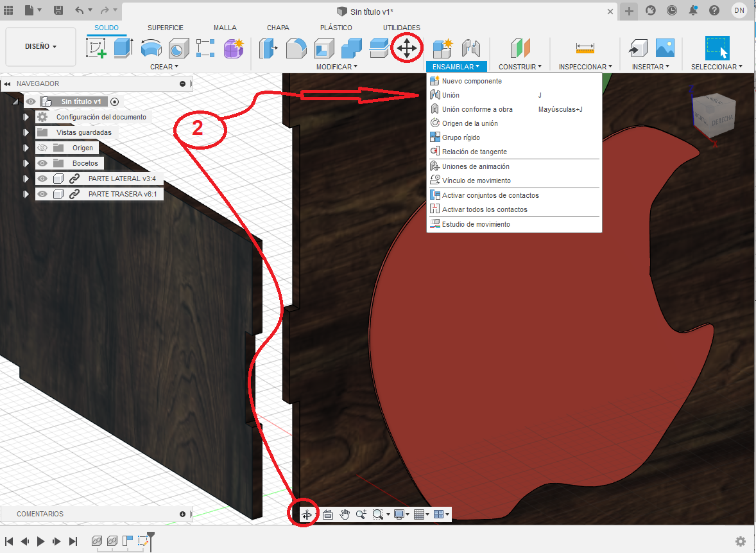This screenshot has height=553, width=756.
Task: Expand the Origen folder
Action: click(26, 148)
